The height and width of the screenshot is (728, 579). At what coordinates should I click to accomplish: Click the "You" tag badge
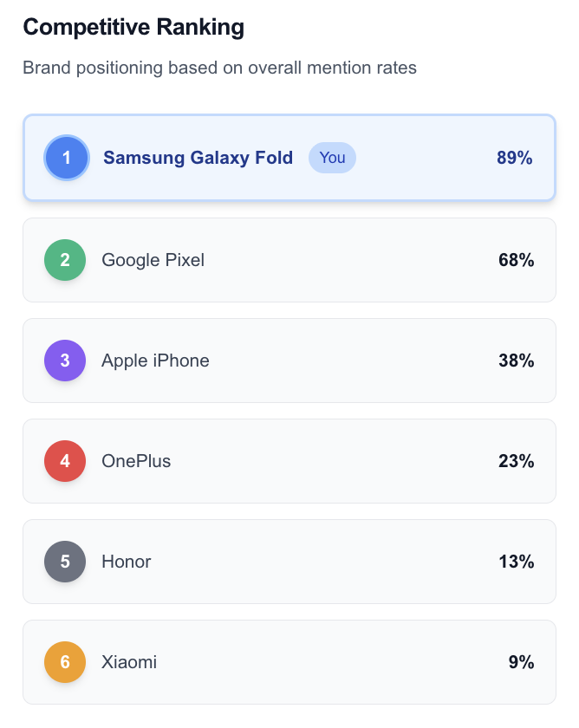click(332, 158)
